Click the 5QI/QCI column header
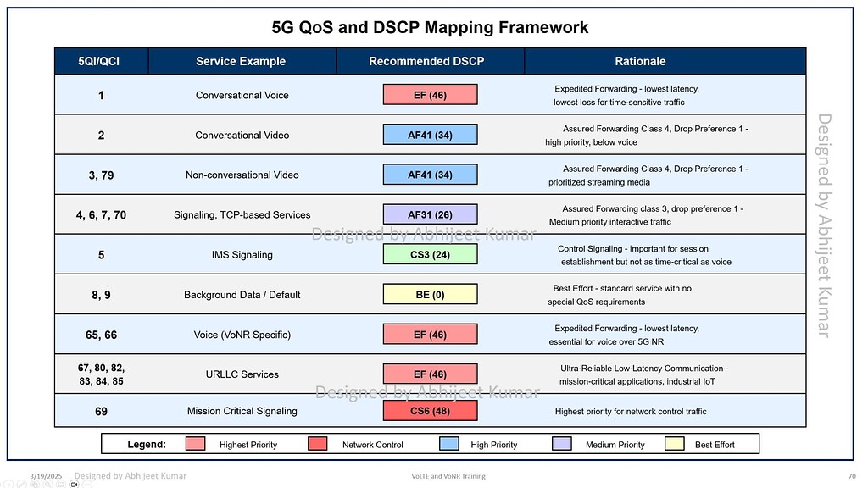Screen dimensions: 868x488 (x=101, y=61)
